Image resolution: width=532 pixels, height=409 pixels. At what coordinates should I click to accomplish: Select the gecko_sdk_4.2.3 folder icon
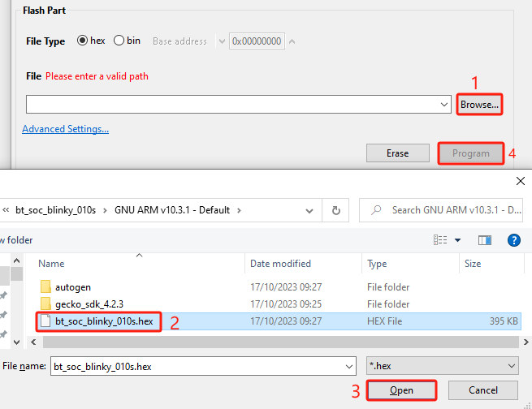pos(45,304)
